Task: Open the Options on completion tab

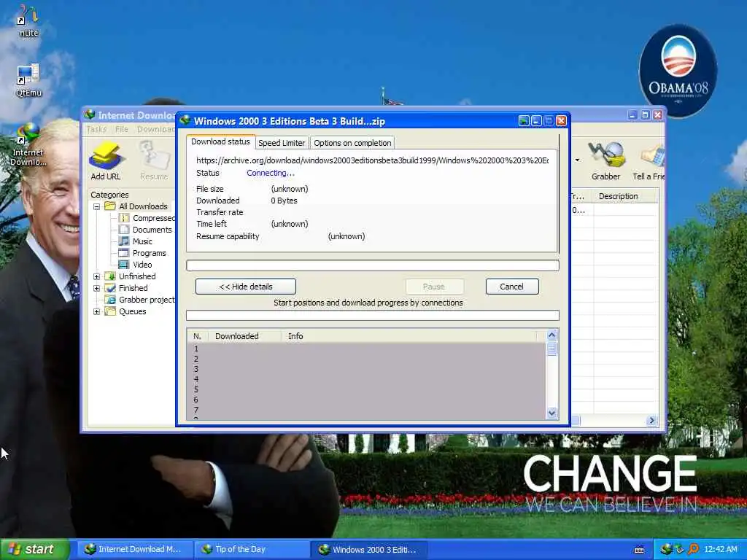Action: pyautogui.click(x=352, y=143)
